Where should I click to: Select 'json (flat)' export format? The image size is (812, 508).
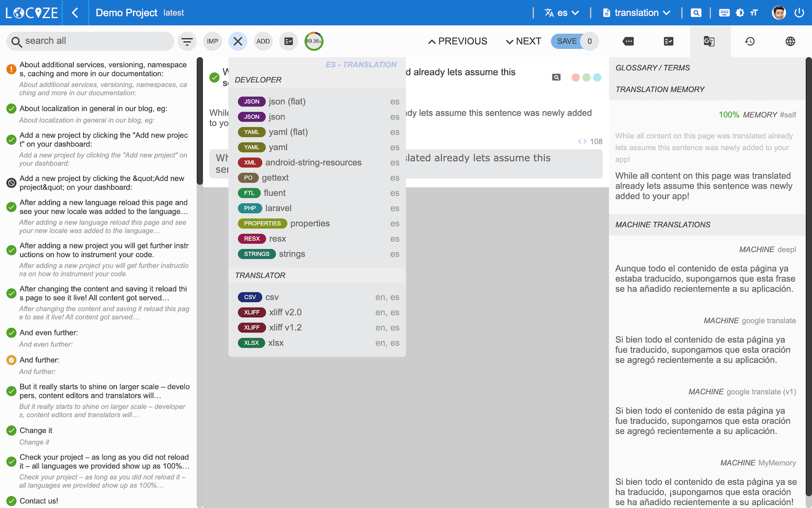[287, 102]
